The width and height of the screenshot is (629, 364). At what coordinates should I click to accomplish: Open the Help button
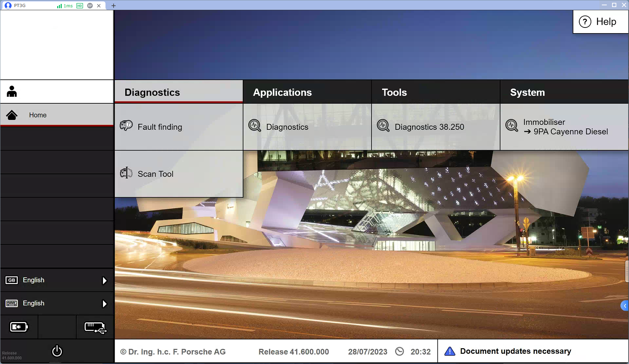[600, 22]
